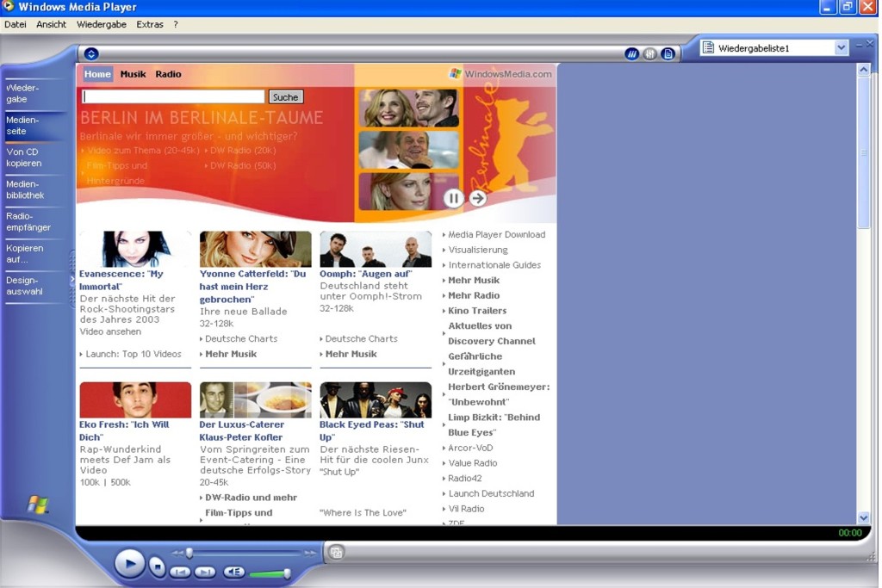Open the Launch Deutschland link
Viewport: 882px width, 588px height.
pyautogui.click(x=491, y=493)
